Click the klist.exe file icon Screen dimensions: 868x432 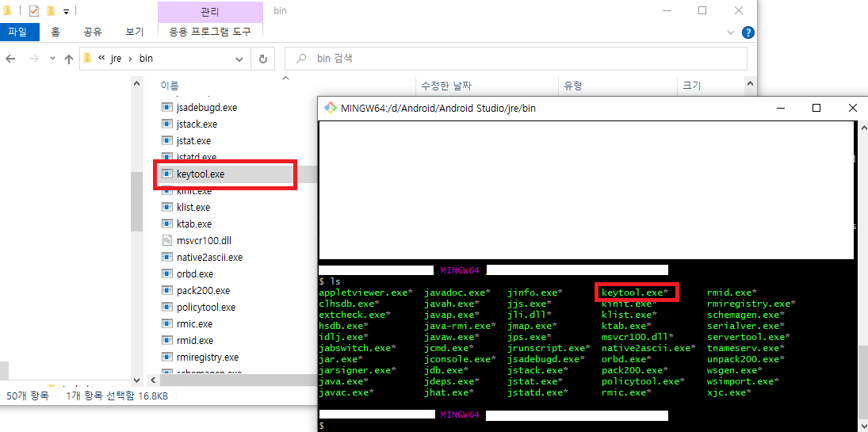(x=167, y=207)
